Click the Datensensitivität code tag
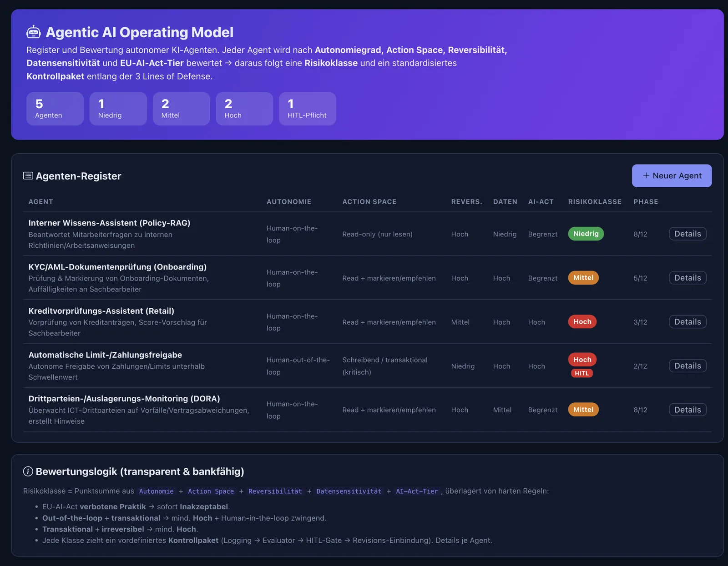 349,491
